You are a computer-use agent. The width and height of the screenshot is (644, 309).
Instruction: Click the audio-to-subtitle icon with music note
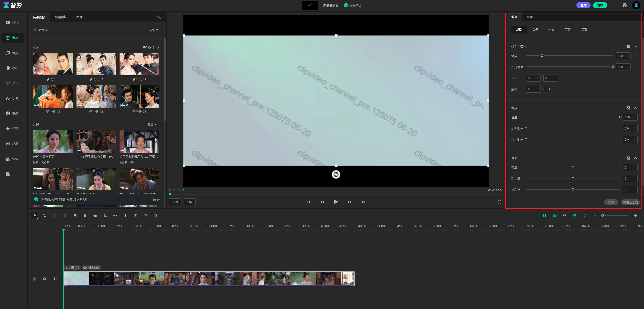click(146, 215)
